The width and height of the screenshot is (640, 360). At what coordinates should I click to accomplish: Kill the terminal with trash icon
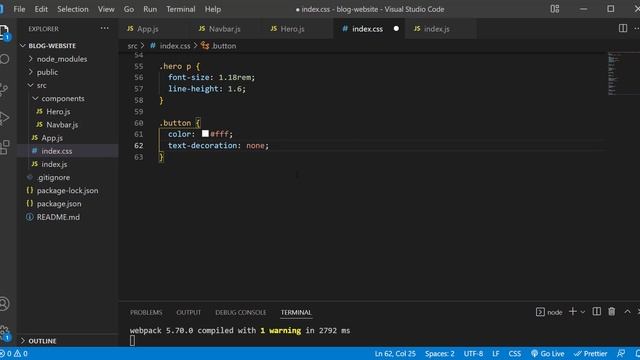[611, 312]
